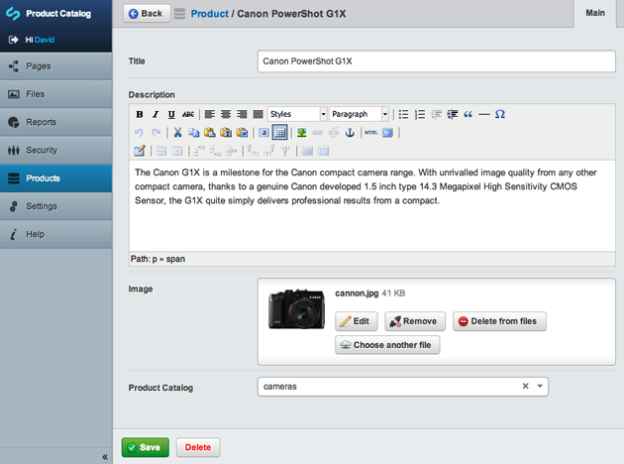Click inside the description text area
The height and width of the screenshot is (464, 624).
coord(372,206)
